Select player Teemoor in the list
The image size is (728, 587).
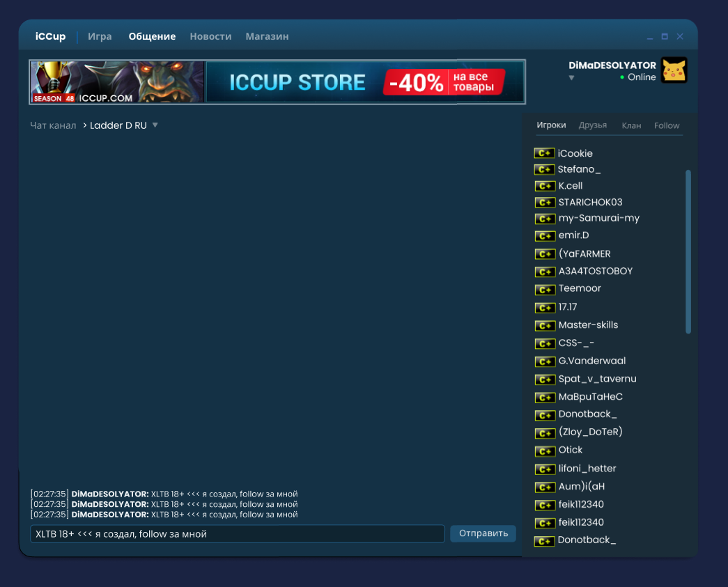pyautogui.click(x=580, y=288)
